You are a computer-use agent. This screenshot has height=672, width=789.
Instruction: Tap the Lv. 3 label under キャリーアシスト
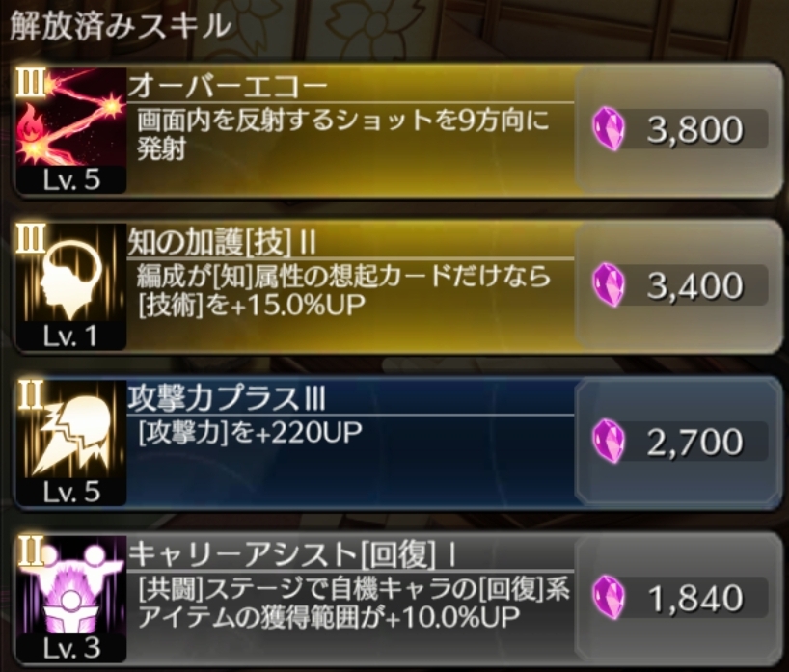pyautogui.click(x=71, y=648)
